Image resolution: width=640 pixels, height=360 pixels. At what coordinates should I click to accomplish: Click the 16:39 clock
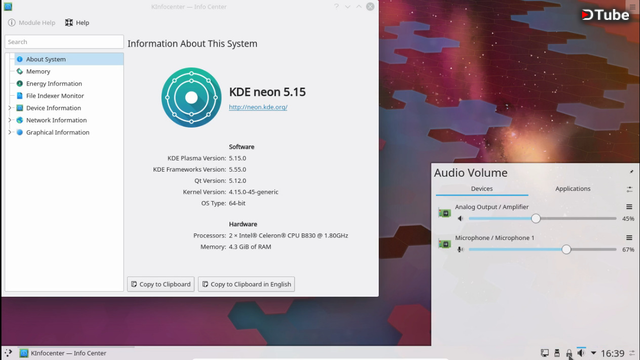[612, 353]
